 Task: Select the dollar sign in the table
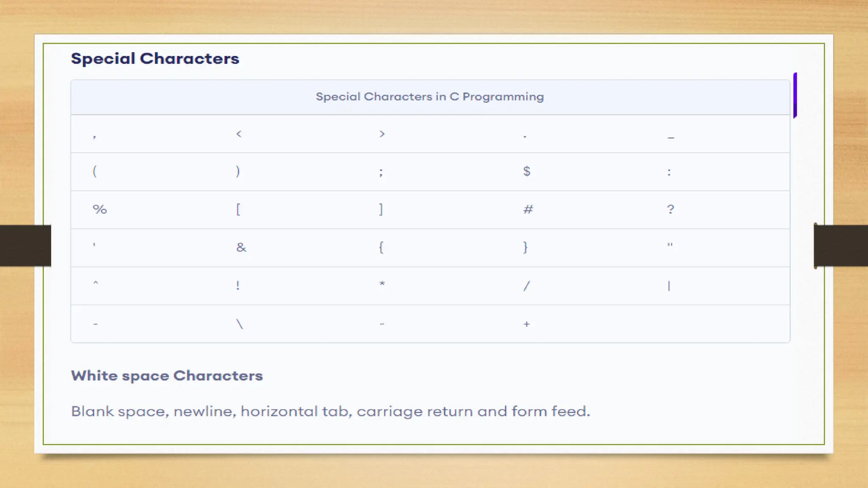pos(526,171)
